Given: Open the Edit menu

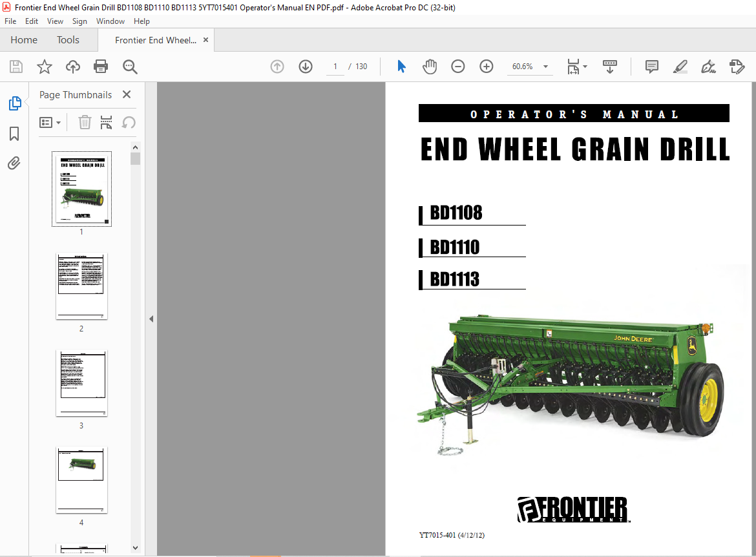Looking at the screenshot, I should 32,21.
